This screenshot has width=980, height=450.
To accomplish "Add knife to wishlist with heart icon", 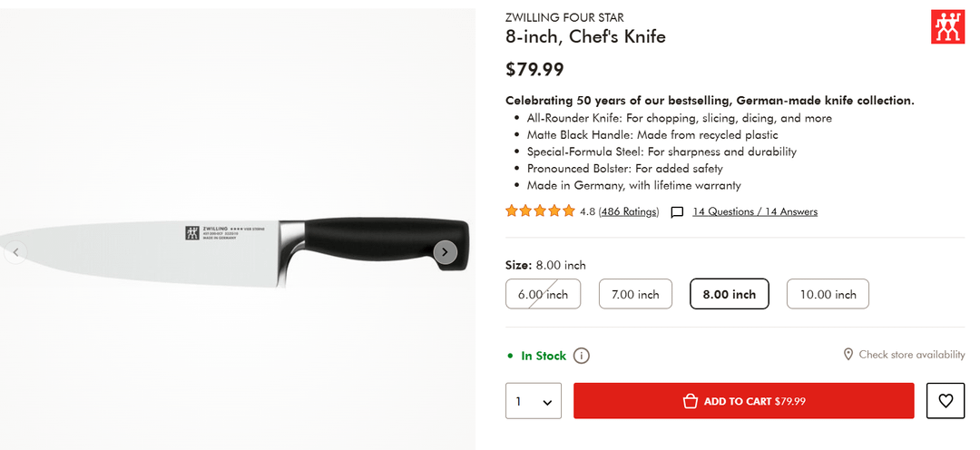I will tap(946, 401).
